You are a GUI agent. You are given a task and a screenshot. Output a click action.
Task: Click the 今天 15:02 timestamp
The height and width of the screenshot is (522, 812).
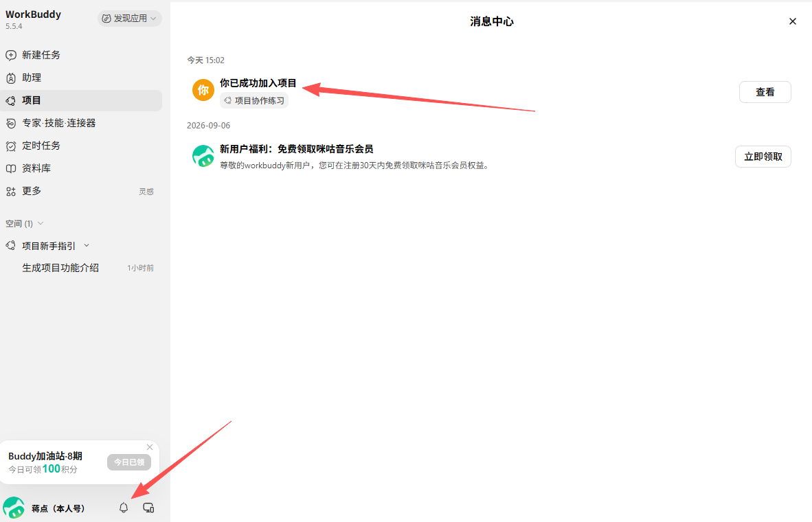[205, 60]
